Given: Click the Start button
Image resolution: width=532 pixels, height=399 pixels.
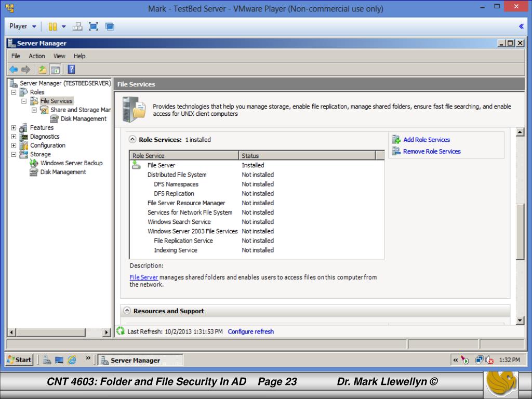Looking at the screenshot, I should tap(19, 360).
